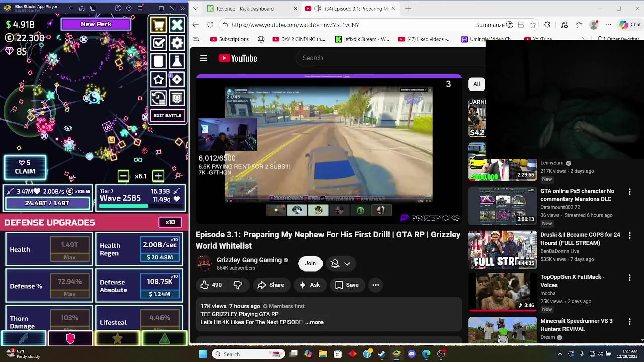Like the video with 490 likes
This screenshot has width=644, height=362.
tap(211, 285)
